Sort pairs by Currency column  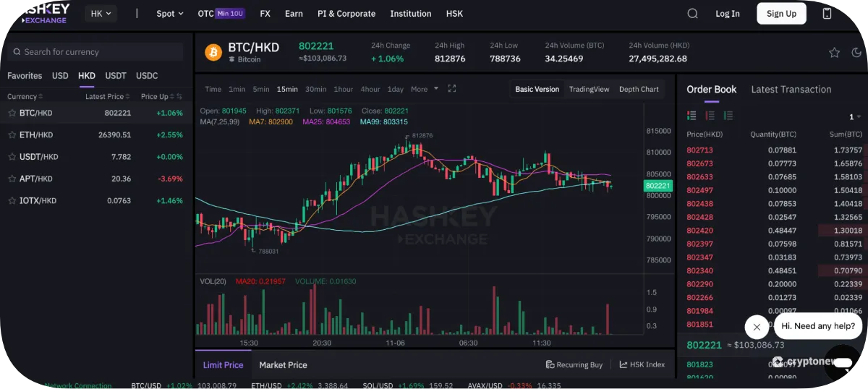25,96
